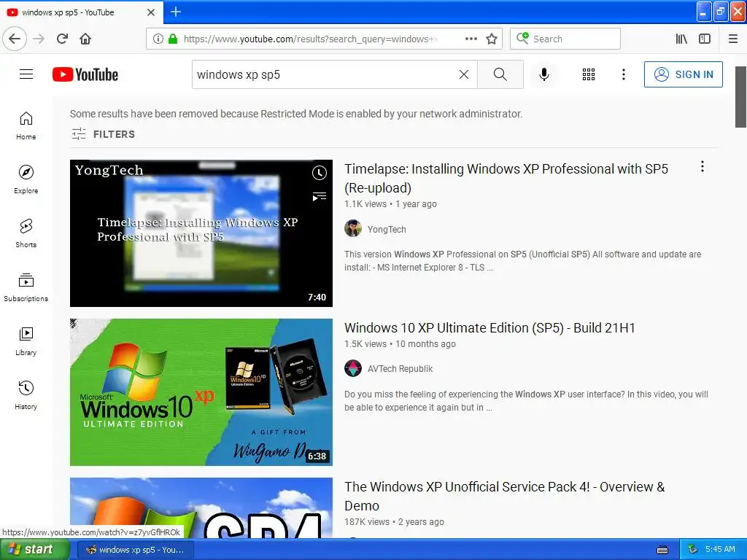Open Windows XP Unofficial Service Pack 4 title
747x560 pixels.
505,496
